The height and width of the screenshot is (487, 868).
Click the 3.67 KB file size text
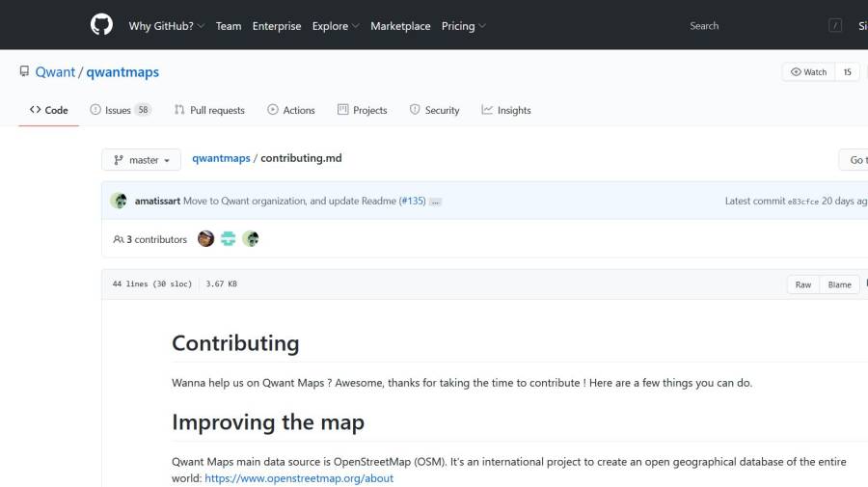pyautogui.click(x=222, y=284)
